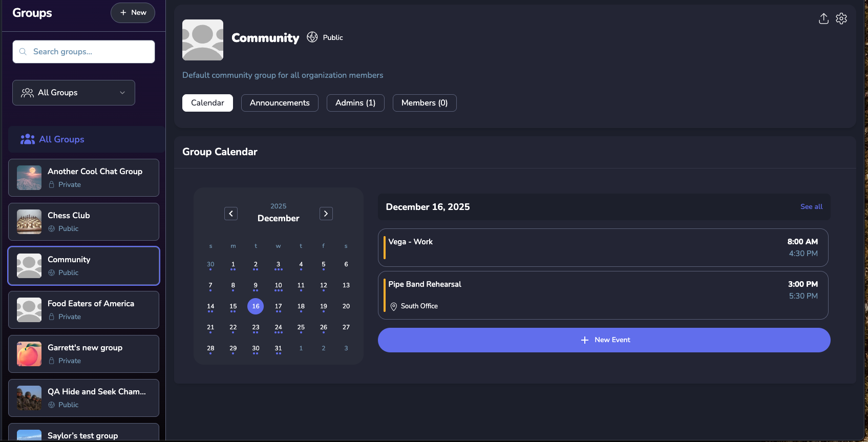
Task: Click the chevron arrow of All Groups dropdown
Action: [122, 93]
